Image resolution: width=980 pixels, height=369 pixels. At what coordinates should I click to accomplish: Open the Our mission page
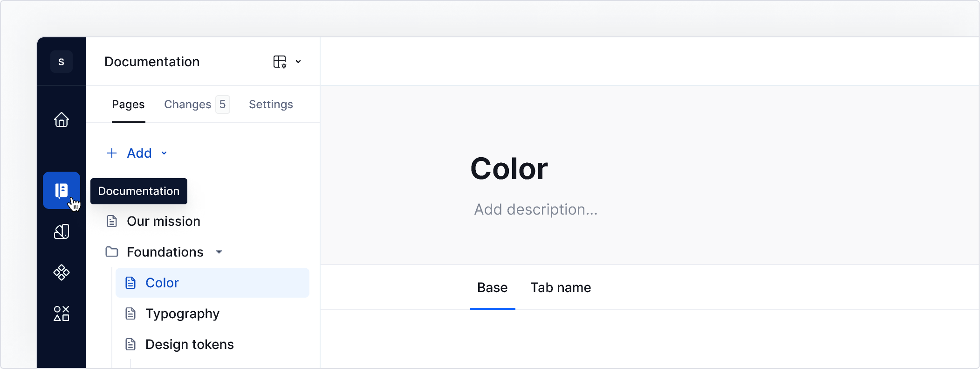(x=163, y=221)
